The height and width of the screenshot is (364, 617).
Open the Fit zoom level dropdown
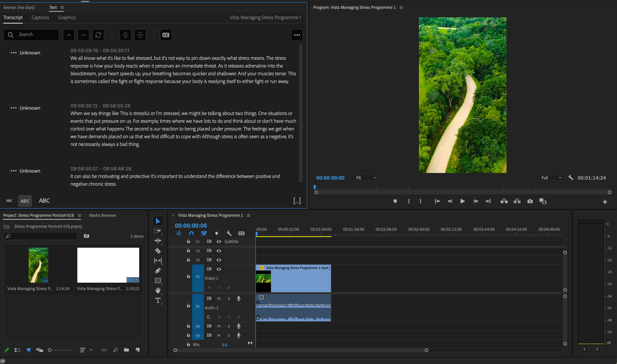click(x=366, y=178)
